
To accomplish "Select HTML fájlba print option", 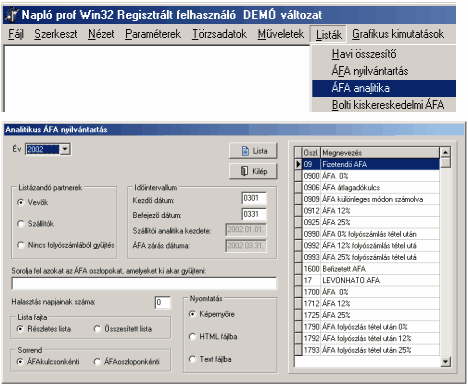I will [x=192, y=337].
